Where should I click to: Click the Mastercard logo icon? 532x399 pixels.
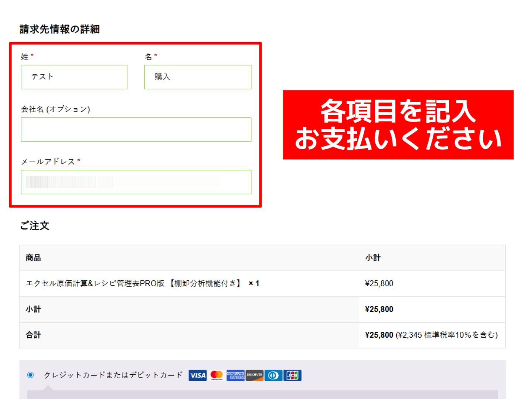(x=216, y=375)
